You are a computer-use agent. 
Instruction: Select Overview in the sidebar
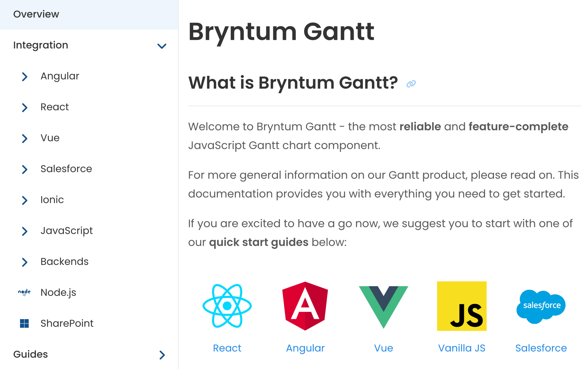(x=36, y=14)
